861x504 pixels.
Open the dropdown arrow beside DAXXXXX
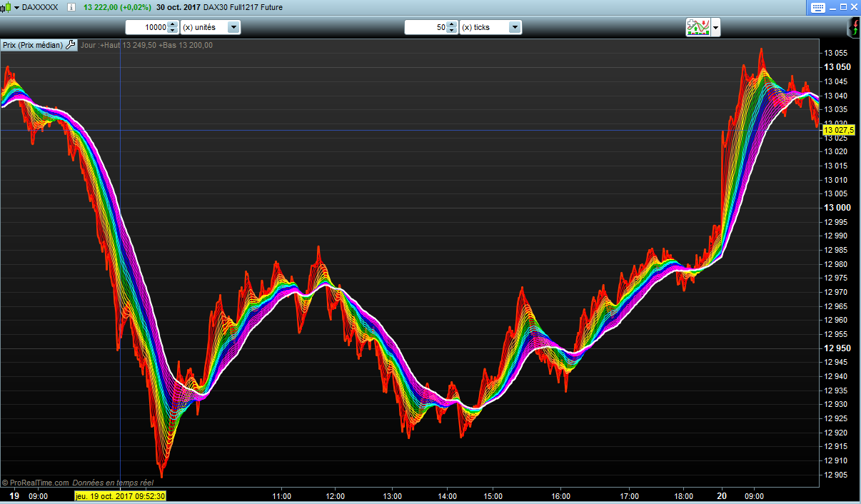coord(16,7)
